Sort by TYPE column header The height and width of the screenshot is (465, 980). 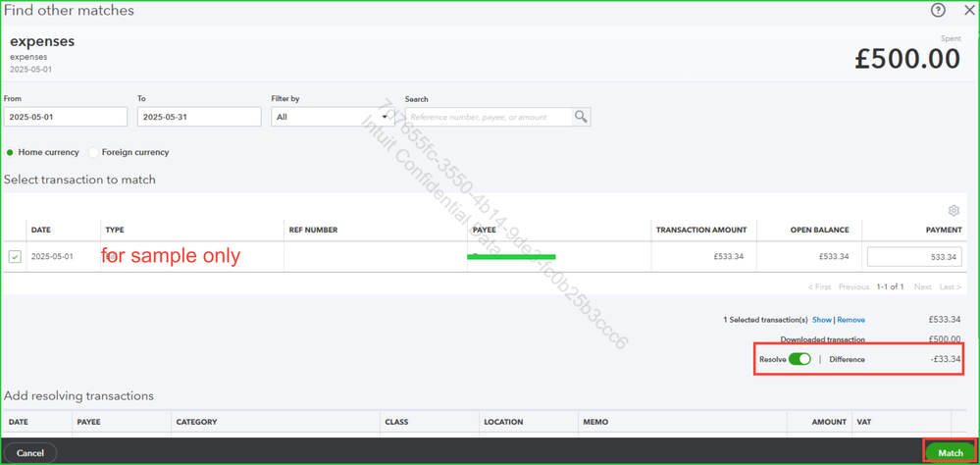[x=115, y=230]
